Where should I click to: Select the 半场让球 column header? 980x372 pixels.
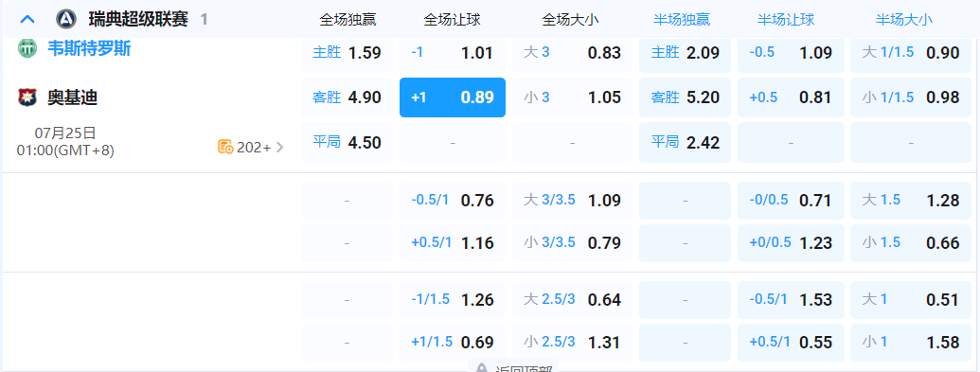(x=786, y=19)
